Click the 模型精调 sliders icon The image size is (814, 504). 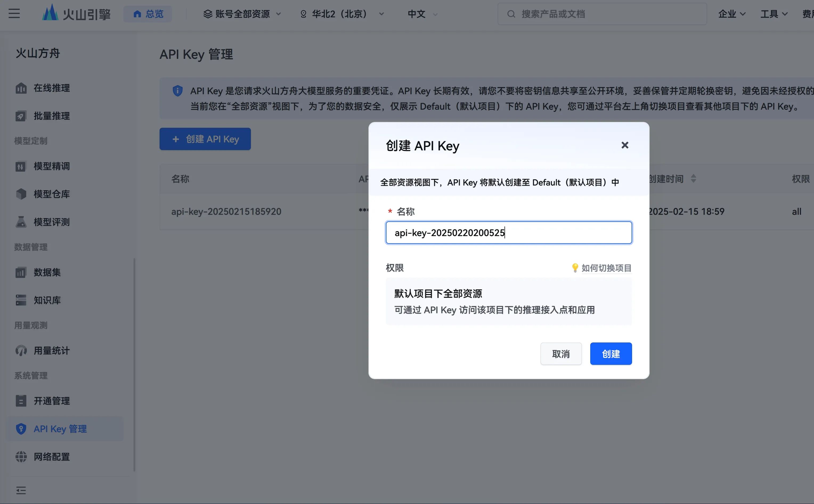(x=21, y=166)
